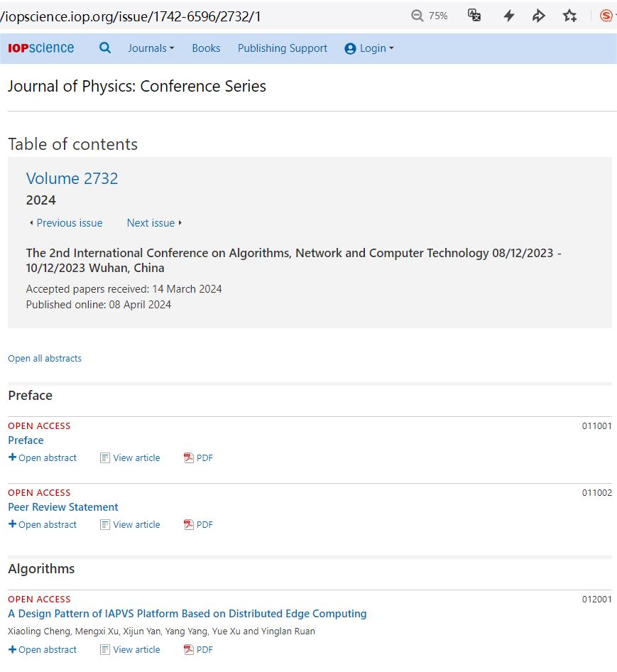The image size is (617, 672).
Task: Open Publishing Support in the navigation bar
Action: pyautogui.click(x=282, y=48)
